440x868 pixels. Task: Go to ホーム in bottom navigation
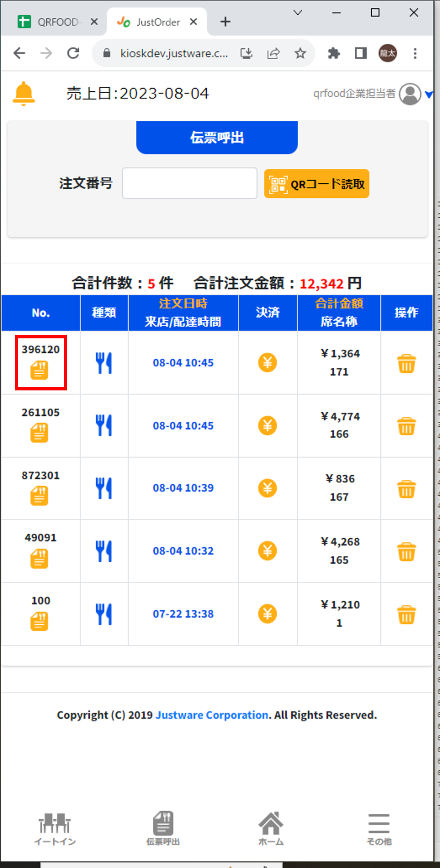coord(271,828)
